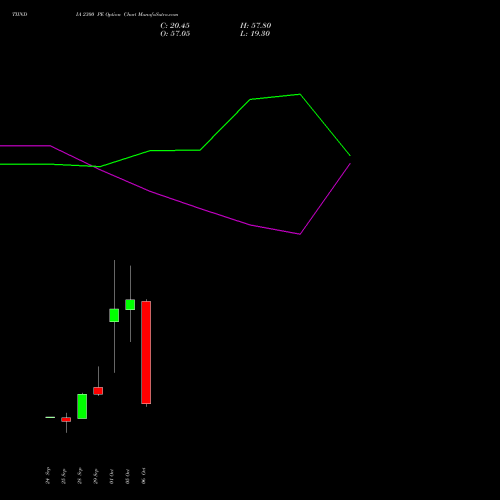Screen dimensions: 500x500
Task: Select the 05 Oct date label
Action: coord(128,476)
